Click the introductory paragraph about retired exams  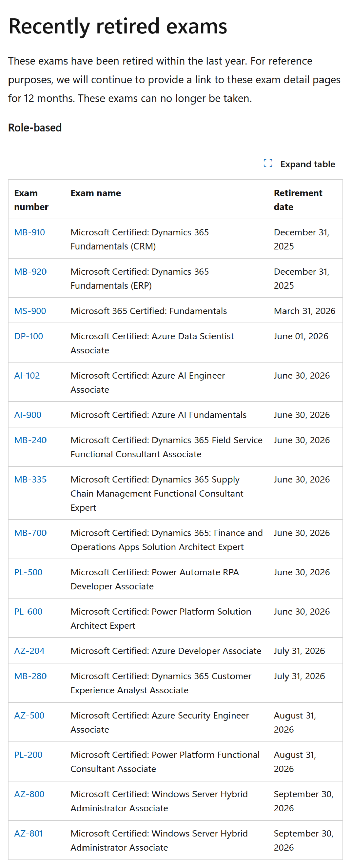174,80
